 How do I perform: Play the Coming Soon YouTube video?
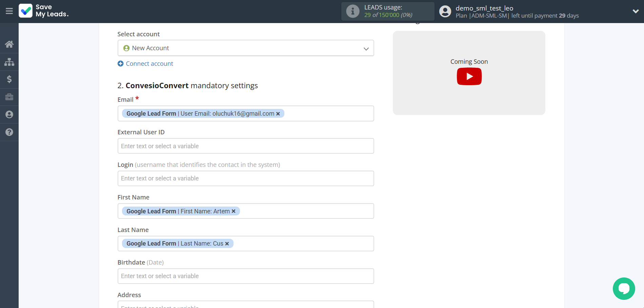pos(469,76)
